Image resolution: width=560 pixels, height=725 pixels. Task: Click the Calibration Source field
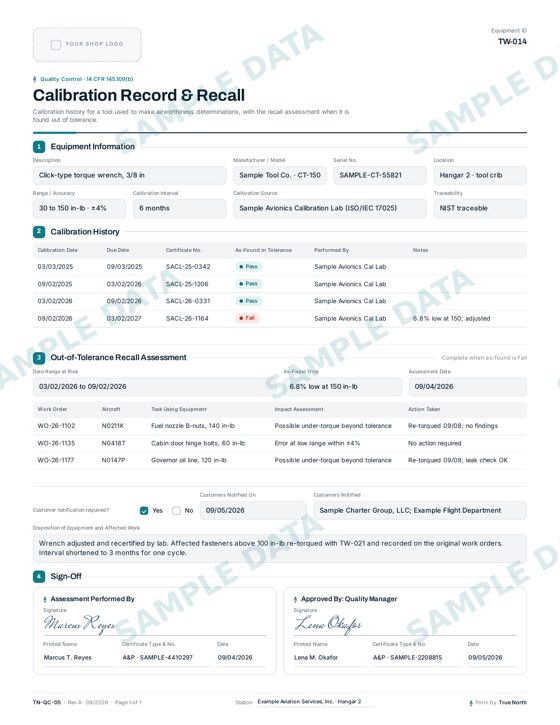[330, 209]
